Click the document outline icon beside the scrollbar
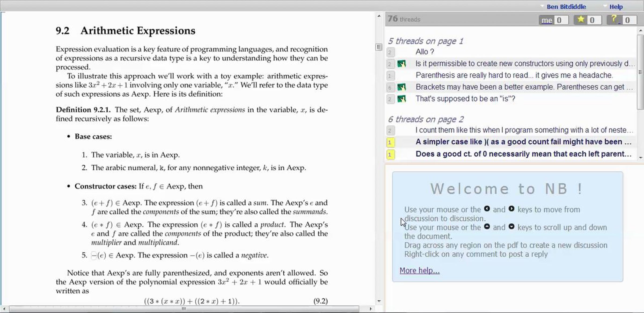Image resolution: width=644 pixels, height=313 pixels. point(379,47)
